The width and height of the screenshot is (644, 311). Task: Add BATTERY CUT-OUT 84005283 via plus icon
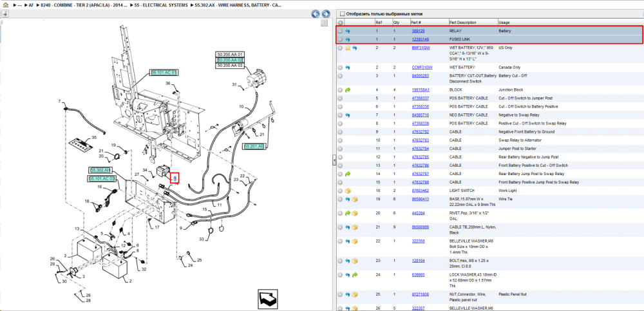(340, 76)
